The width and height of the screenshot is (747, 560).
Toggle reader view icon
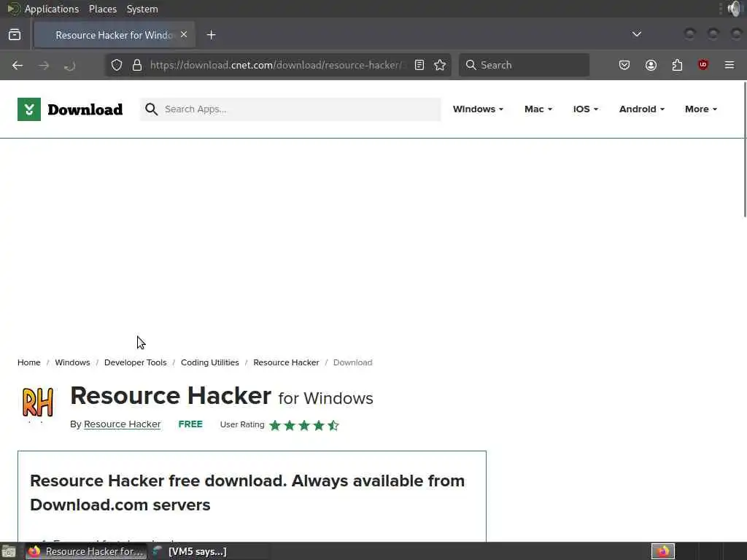[x=419, y=65]
